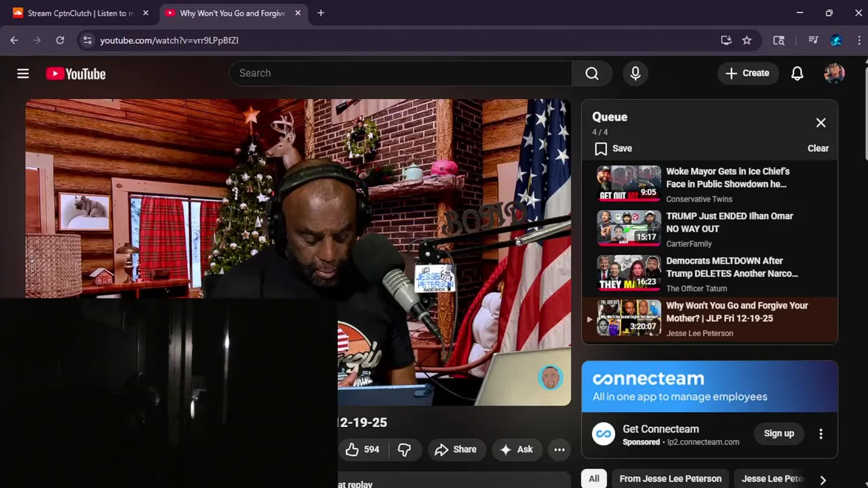This screenshot has width=868, height=488.
Task: Open more actions ellipsis below video
Action: point(559,449)
